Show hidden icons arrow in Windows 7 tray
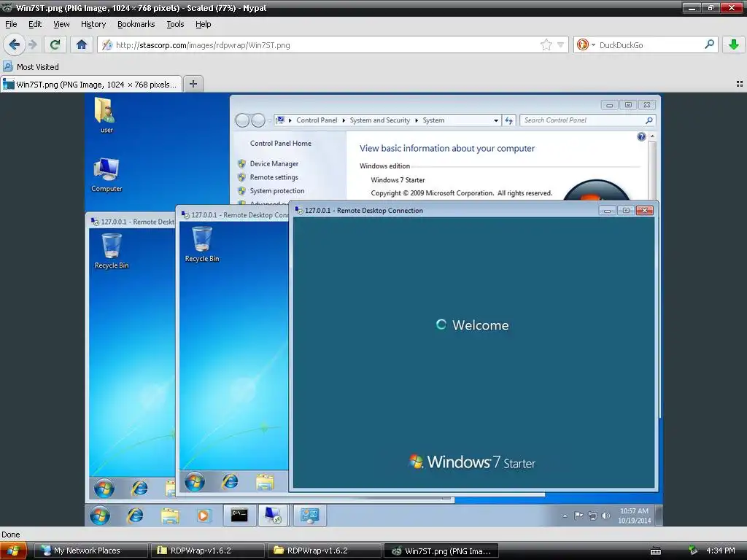747x560 pixels. pyautogui.click(x=565, y=516)
